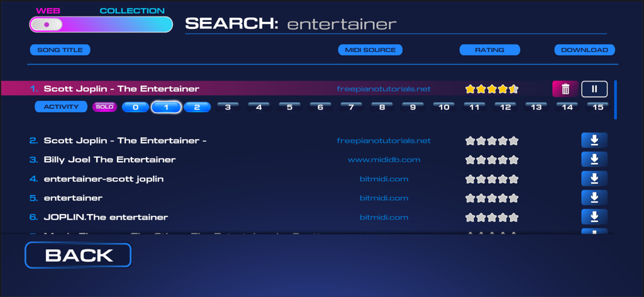This screenshot has height=297, width=644.
Task: Select song 5 title entertainer
Action: click(x=73, y=198)
